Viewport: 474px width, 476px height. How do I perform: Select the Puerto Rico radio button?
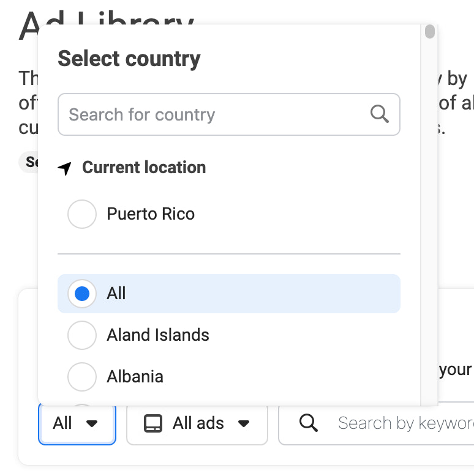coord(82,214)
